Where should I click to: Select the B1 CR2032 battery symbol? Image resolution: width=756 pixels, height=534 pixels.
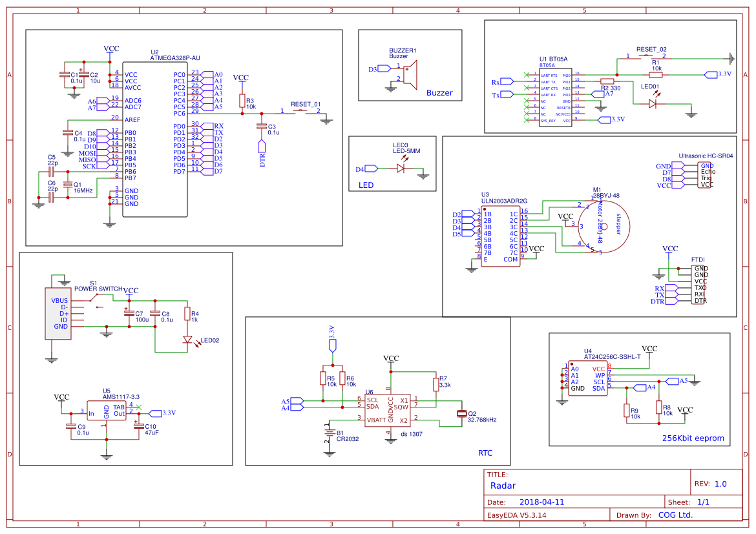[330, 433]
